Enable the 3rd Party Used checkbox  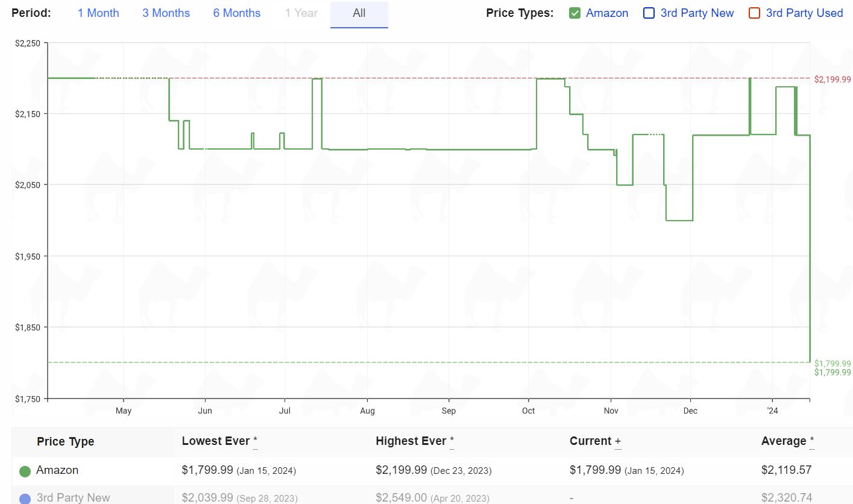point(755,13)
